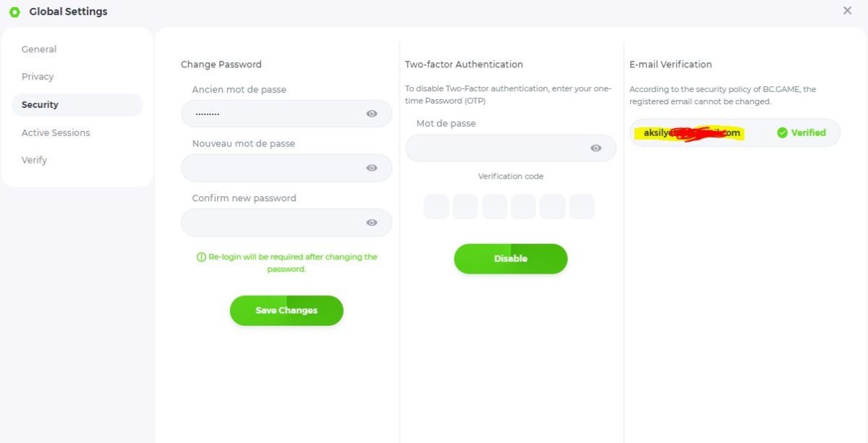This screenshot has width=868, height=443.
Task: Close the Global Settings dialog
Action: pyautogui.click(x=847, y=11)
